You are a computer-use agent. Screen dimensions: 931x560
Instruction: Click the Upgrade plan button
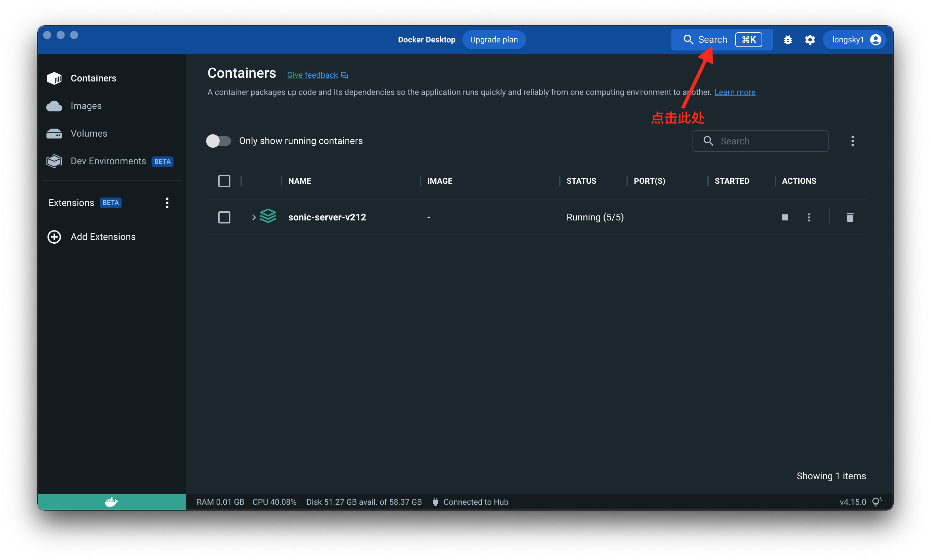pyautogui.click(x=494, y=40)
